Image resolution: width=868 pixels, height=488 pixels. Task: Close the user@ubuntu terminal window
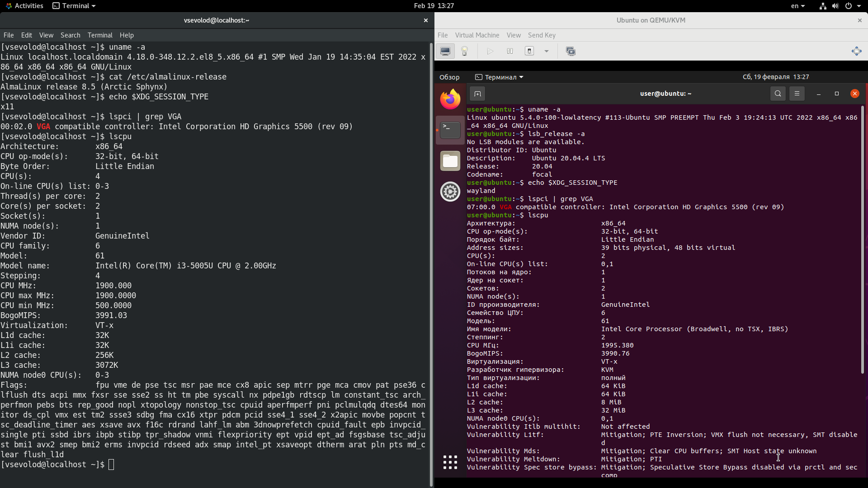click(854, 94)
